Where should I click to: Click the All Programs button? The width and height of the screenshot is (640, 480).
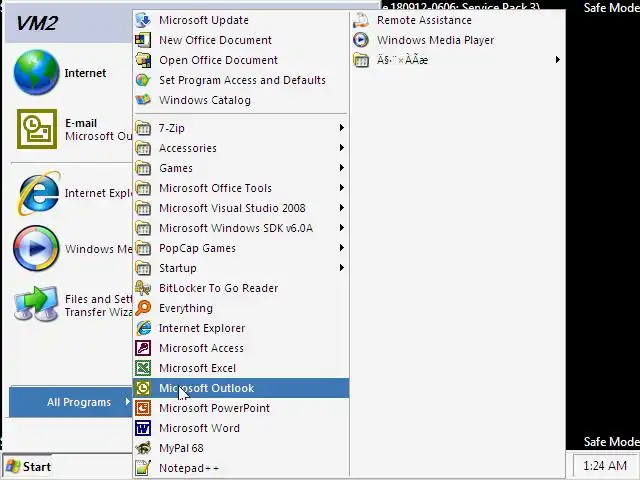[x=71, y=402]
